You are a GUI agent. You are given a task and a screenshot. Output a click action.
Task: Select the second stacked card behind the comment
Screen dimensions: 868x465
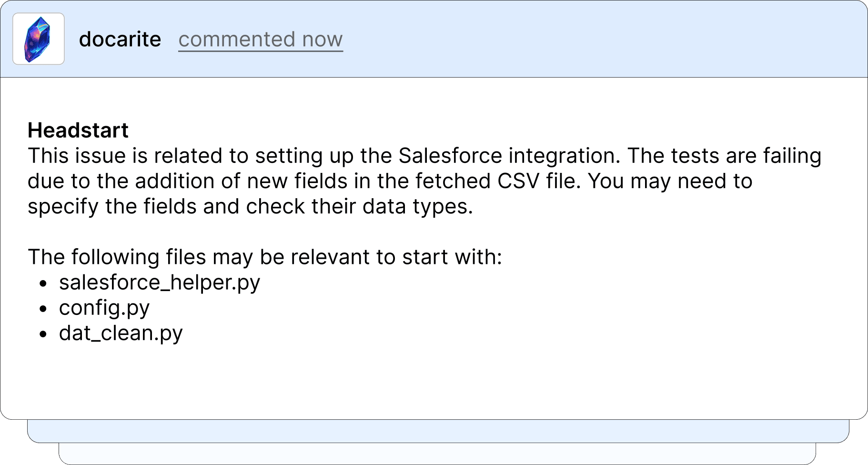click(438, 431)
